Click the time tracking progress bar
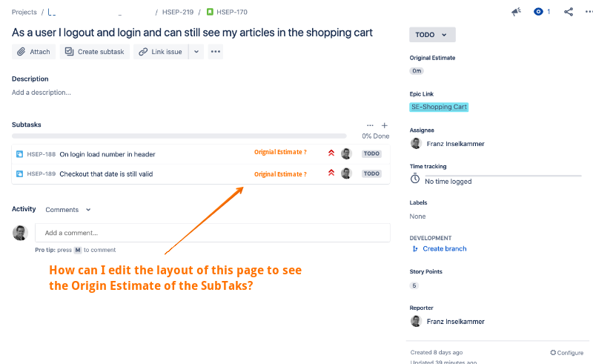This screenshot has height=364, width=593. pyautogui.click(x=503, y=176)
